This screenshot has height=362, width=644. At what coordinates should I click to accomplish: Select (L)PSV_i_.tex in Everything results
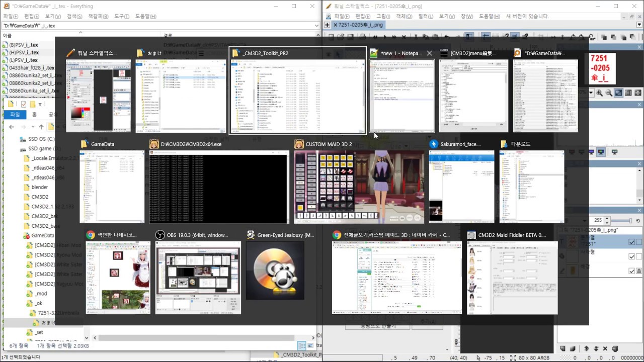[x=23, y=60]
